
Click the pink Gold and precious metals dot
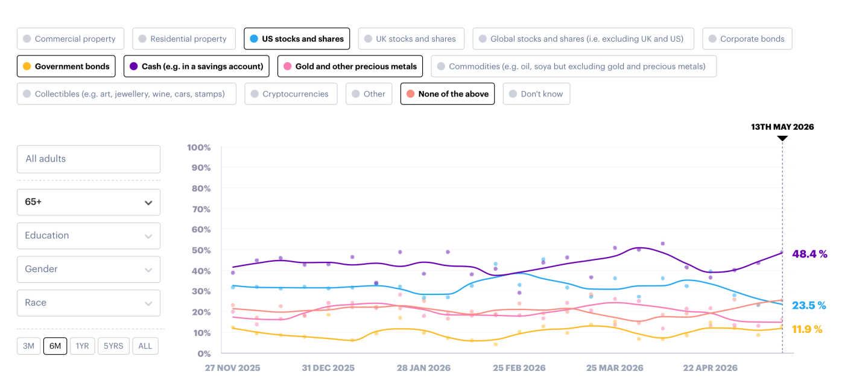pos(287,66)
